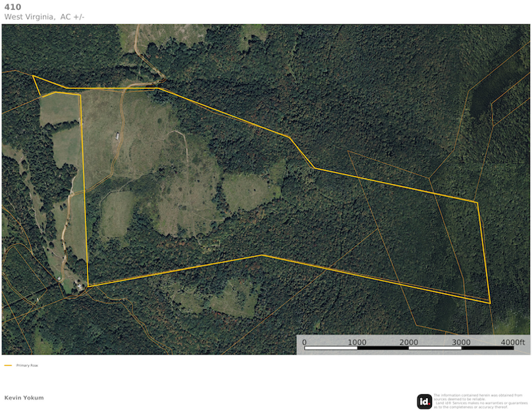The image size is (532, 411).
Task: Click the white house icon near the field
Action: click(x=117, y=134)
